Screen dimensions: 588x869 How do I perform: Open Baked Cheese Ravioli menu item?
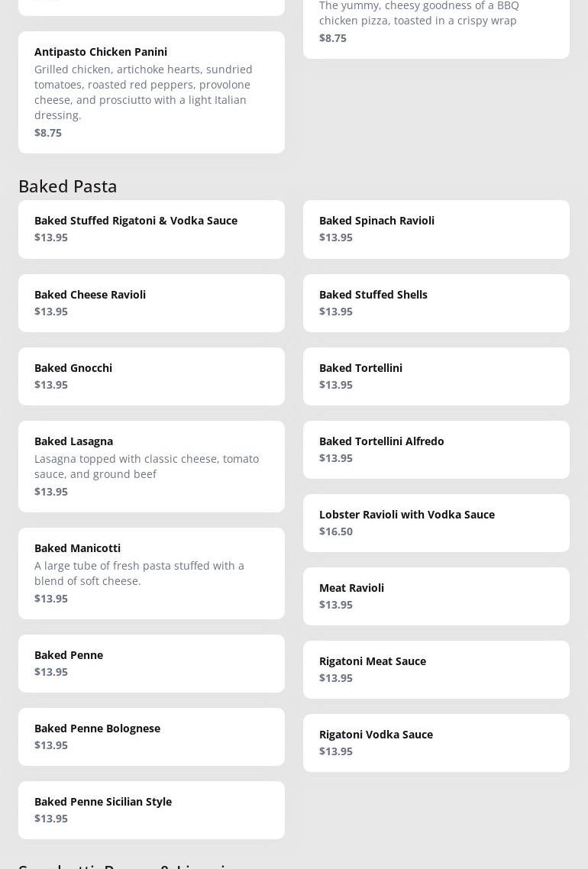(x=151, y=303)
